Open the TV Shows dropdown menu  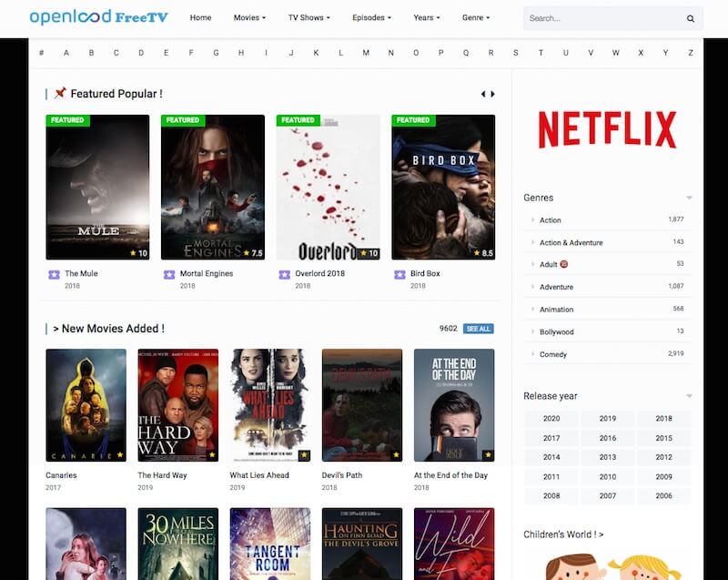tap(308, 17)
